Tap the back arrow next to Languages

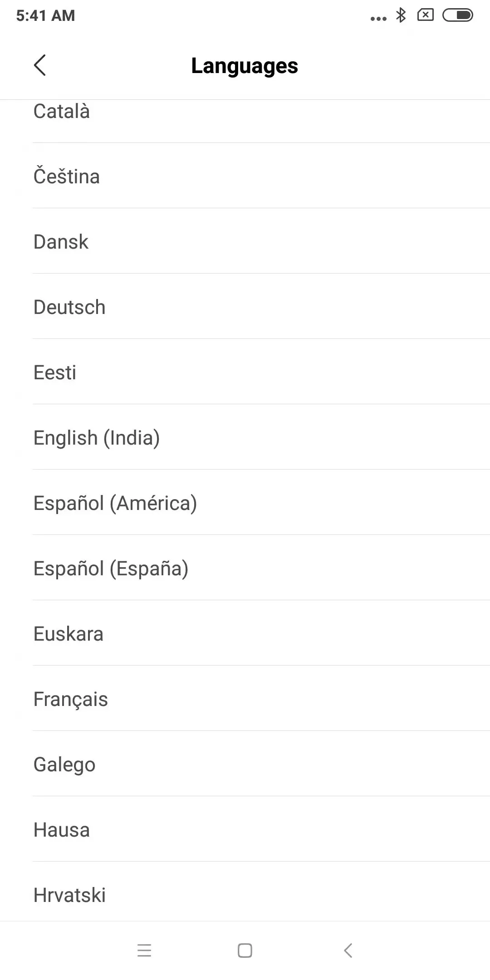tap(40, 65)
